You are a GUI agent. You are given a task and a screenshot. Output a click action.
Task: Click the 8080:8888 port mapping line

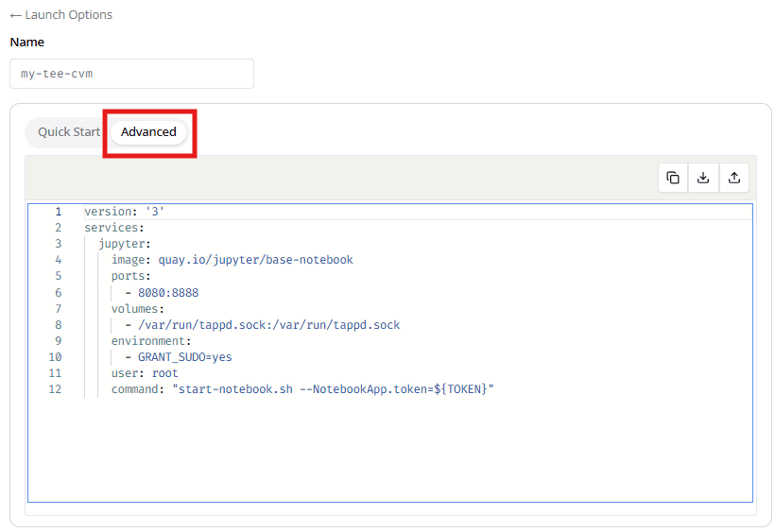pyautogui.click(x=167, y=293)
